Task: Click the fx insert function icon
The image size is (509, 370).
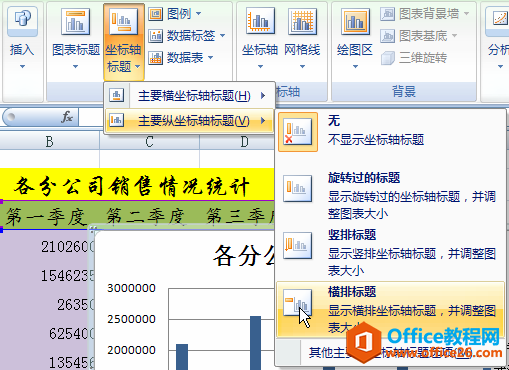Action: coord(67,117)
